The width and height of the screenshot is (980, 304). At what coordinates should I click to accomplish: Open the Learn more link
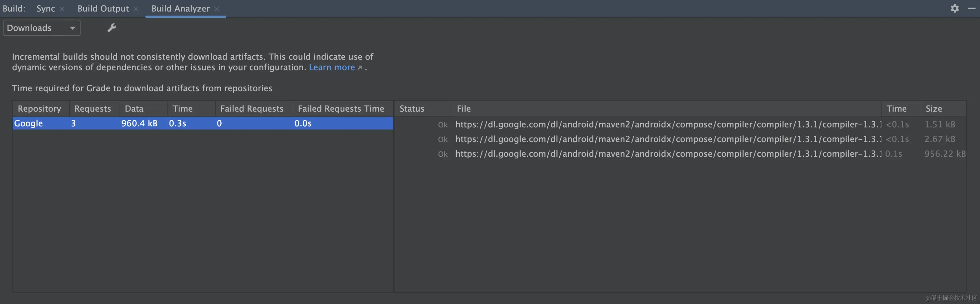(332, 67)
